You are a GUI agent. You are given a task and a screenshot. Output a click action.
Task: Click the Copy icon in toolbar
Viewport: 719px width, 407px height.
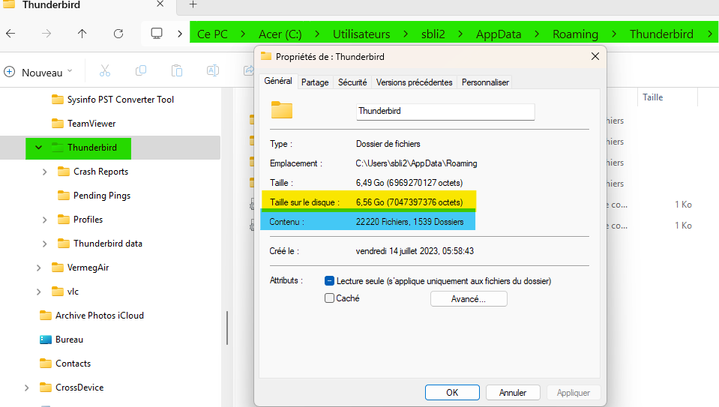coord(141,72)
